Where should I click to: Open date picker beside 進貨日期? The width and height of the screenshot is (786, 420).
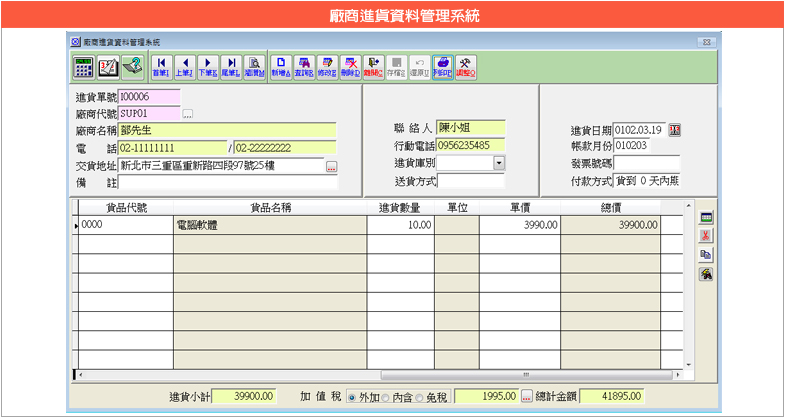click(x=674, y=130)
